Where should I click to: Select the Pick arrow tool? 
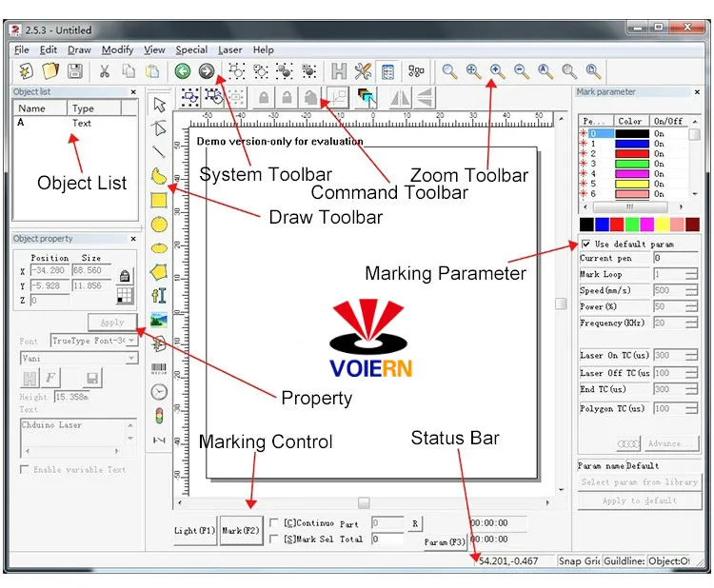pyautogui.click(x=159, y=104)
